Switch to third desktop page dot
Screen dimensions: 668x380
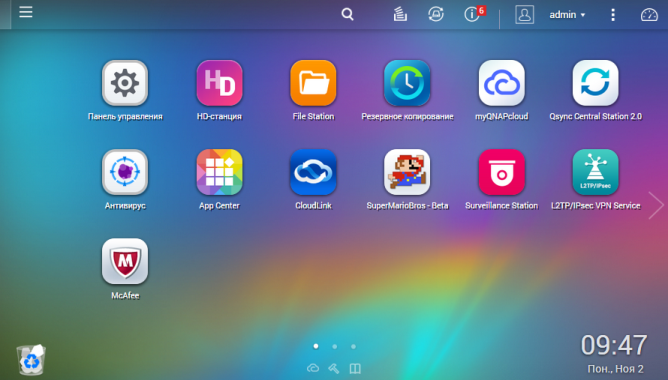pyautogui.click(x=353, y=346)
